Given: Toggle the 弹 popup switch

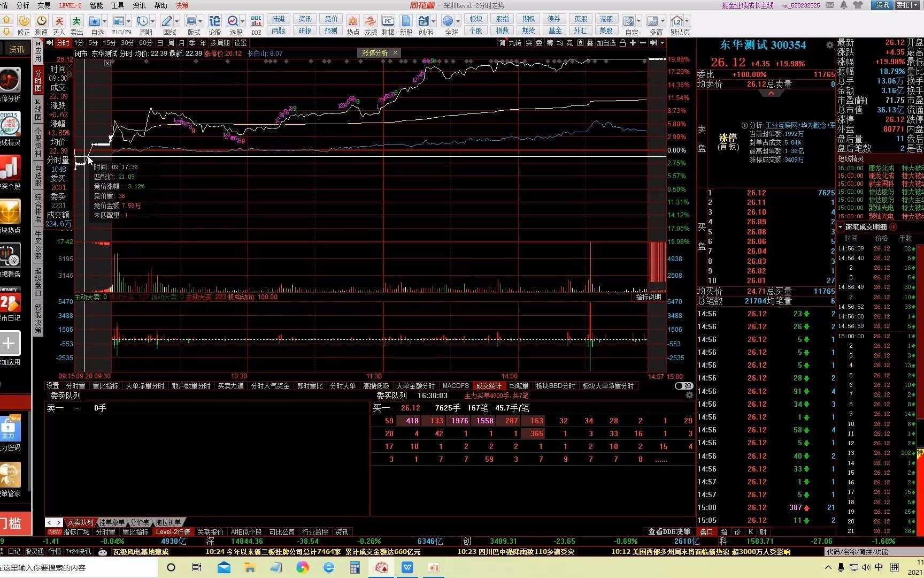Looking at the screenshot, I should pyautogui.click(x=684, y=386).
